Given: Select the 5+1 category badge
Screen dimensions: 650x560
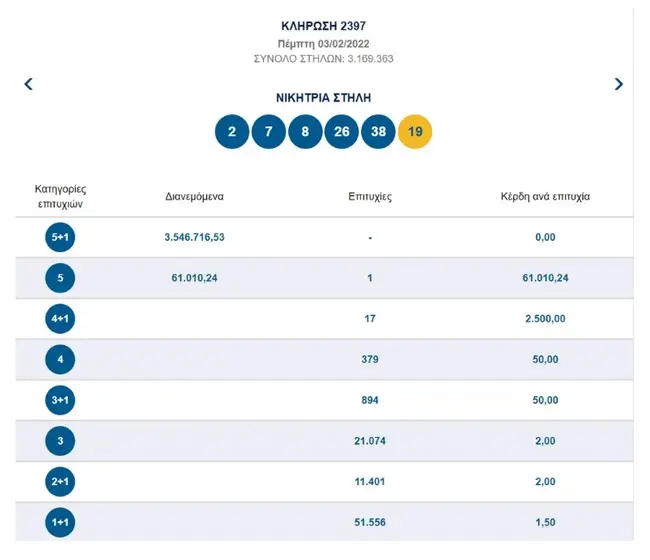Looking at the screenshot, I should [60, 238].
